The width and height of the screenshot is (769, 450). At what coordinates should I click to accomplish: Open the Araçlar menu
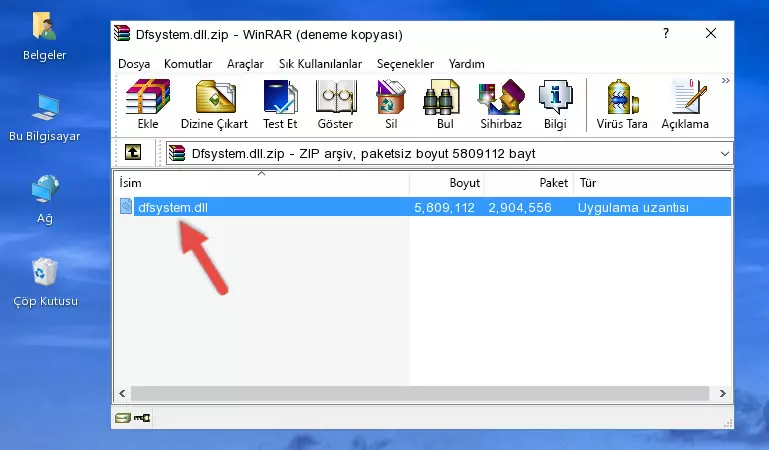coord(245,64)
